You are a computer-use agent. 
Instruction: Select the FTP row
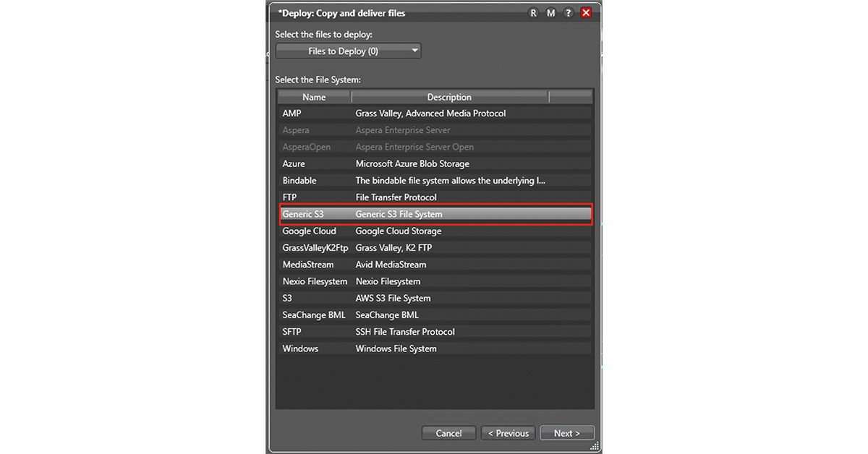tap(435, 197)
